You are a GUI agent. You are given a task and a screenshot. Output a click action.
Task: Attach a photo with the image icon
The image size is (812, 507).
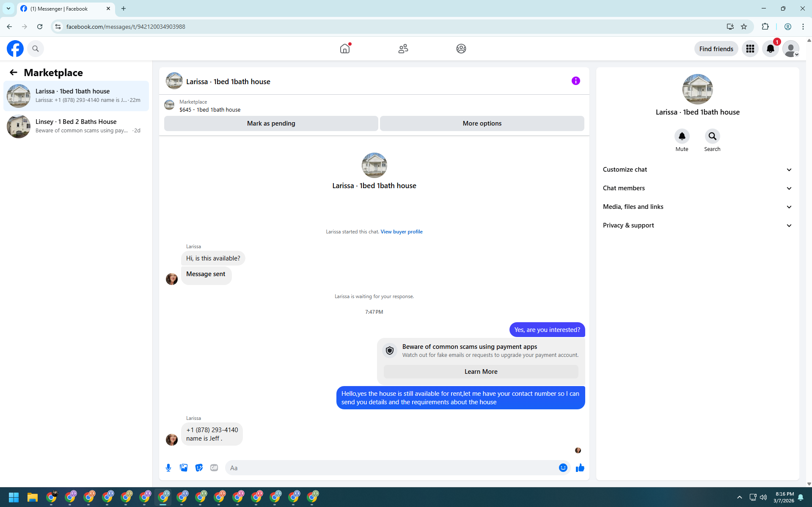pos(184,468)
